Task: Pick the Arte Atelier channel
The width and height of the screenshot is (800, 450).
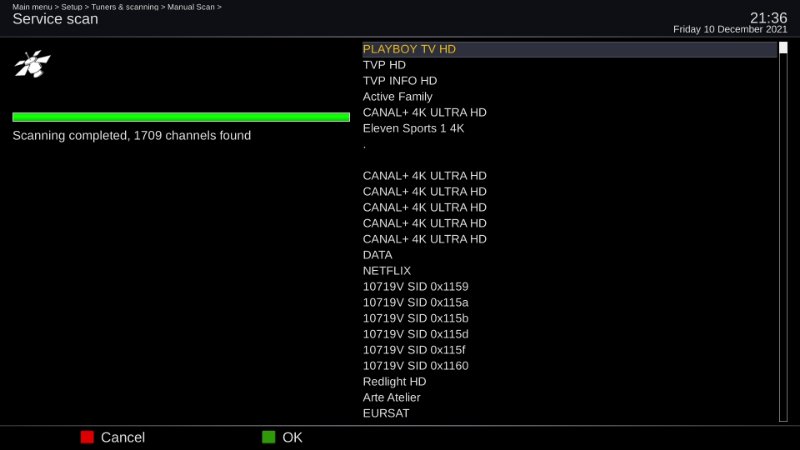Action: click(569, 397)
